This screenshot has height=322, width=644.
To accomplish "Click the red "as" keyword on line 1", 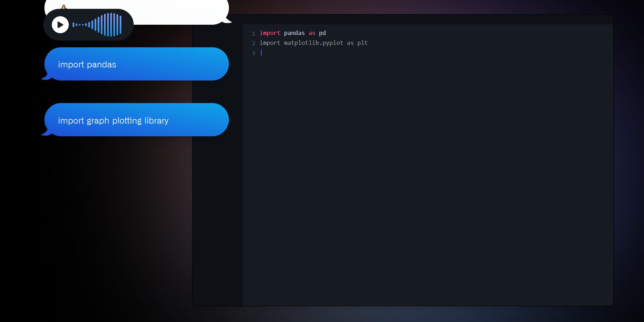I will [x=312, y=33].
